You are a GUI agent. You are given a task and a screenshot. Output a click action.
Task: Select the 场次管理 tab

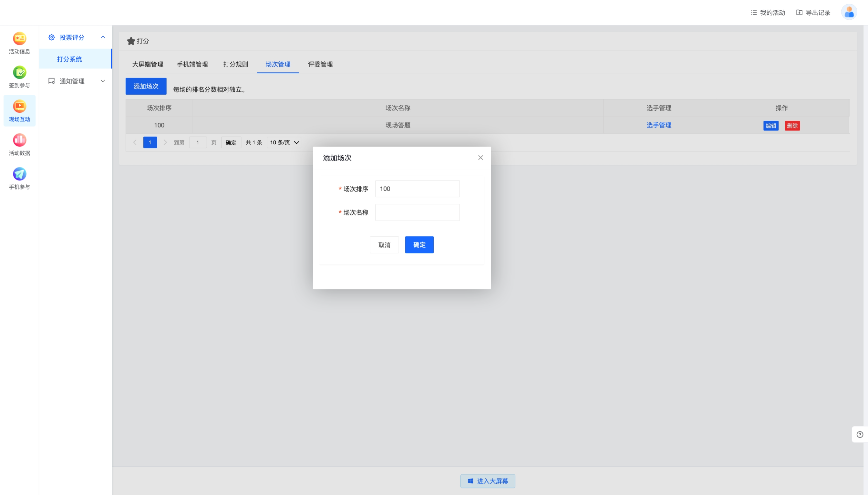coord(278,64)
